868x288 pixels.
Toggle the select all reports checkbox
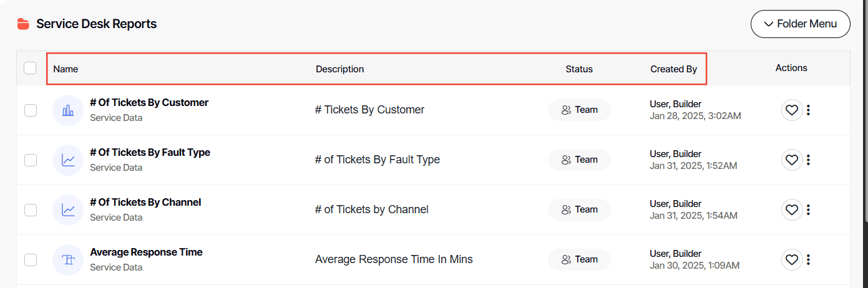pyautogui.click(x=30, y=68)
